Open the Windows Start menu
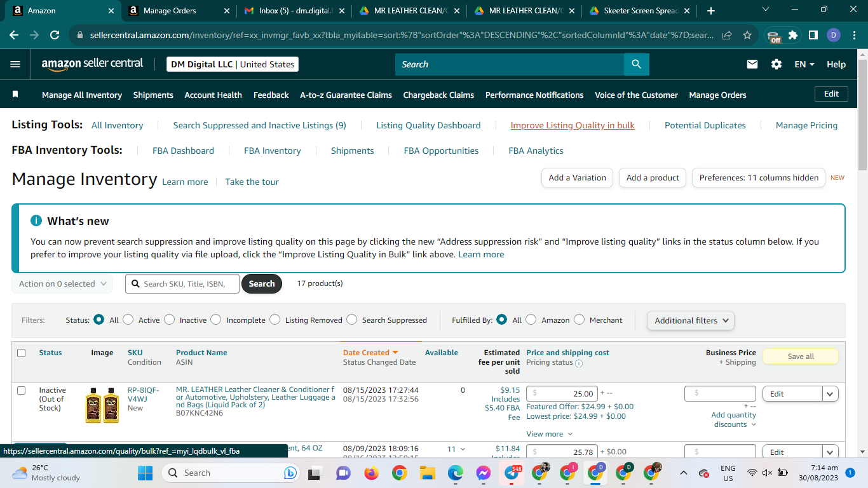The width and height of the screenshot is (868, 488). click(x=146, y=473)
